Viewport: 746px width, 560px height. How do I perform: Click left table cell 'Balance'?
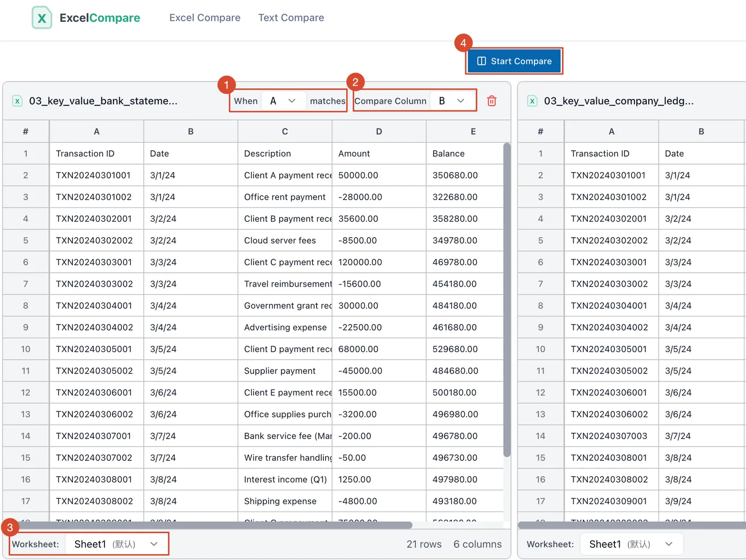(465, 153)
